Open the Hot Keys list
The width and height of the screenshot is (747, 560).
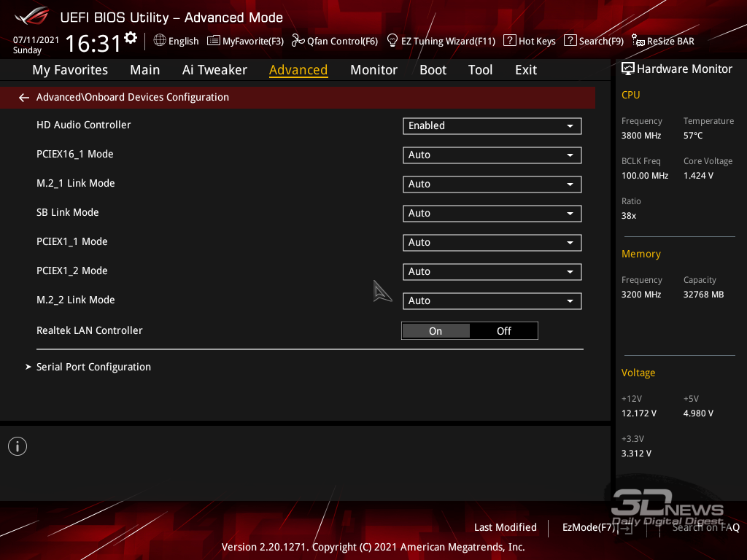click(x=530, y=41)
